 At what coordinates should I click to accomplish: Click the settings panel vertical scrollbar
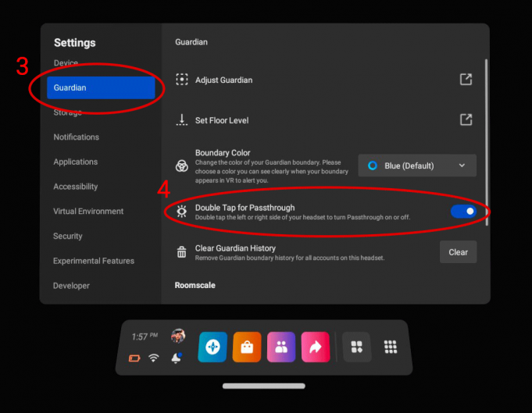(x=486, y=141)
